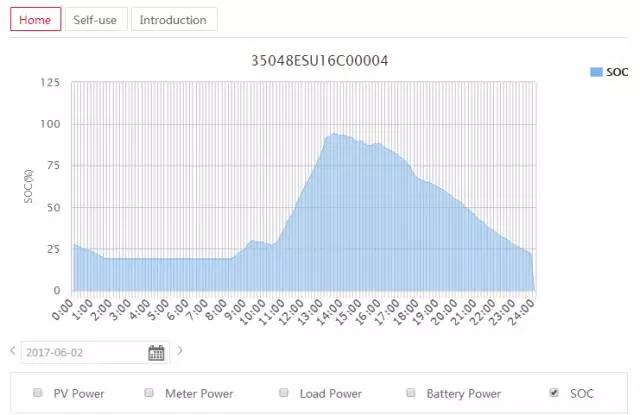640x415 pixels.
Task: Click the chart title 35048ESU16C00004
Action: 319,61
